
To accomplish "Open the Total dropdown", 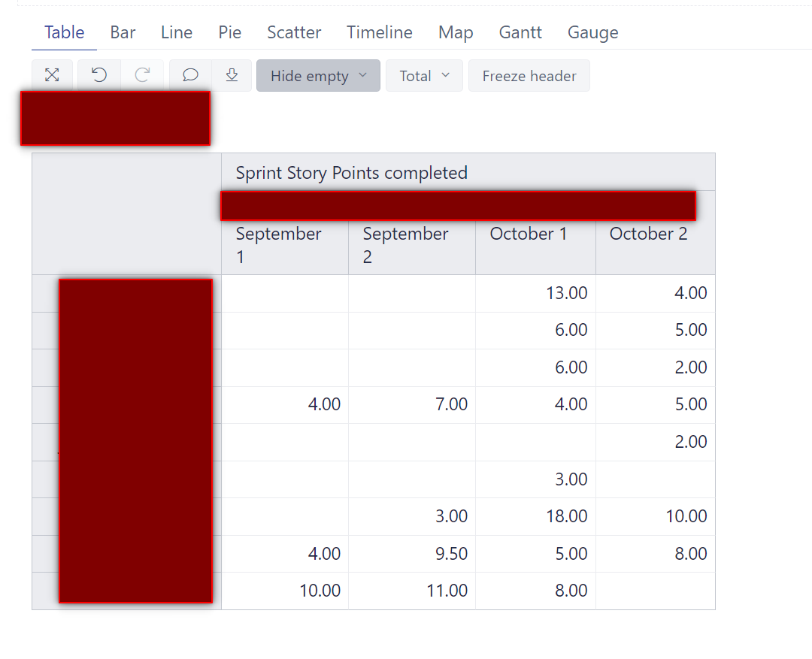I will click(424, 76).
